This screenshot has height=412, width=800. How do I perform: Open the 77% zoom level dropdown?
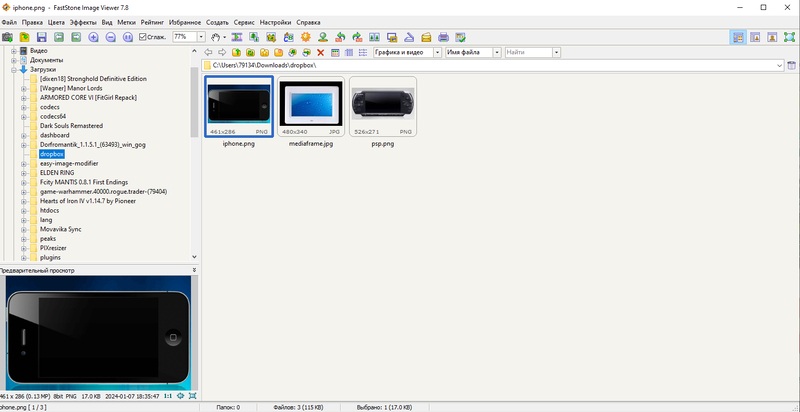click(x=201, y=37)
